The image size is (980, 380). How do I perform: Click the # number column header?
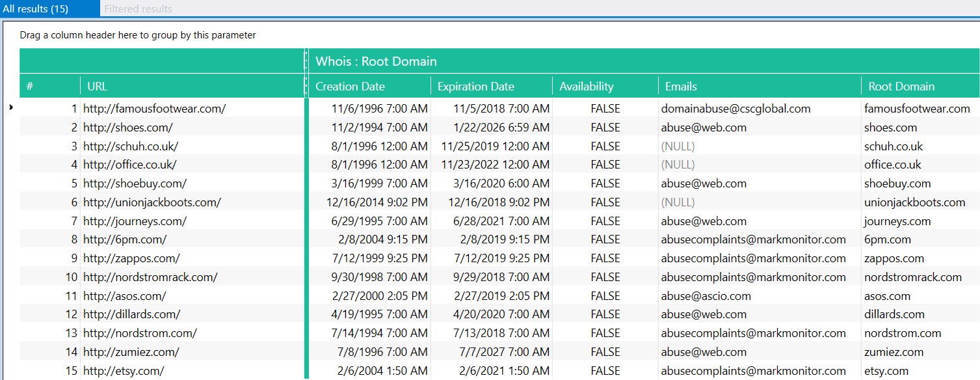(49, 87)
